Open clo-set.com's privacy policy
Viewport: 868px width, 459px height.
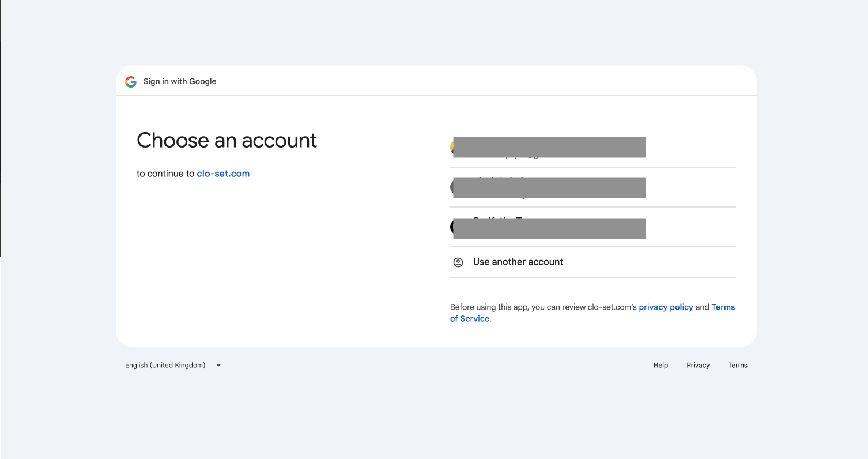tap(666, 307)
